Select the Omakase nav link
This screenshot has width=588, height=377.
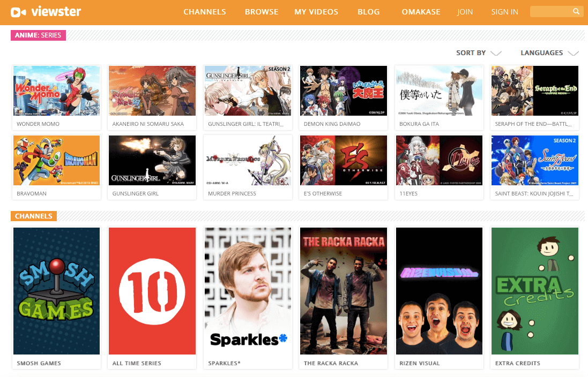coord(421,12)
